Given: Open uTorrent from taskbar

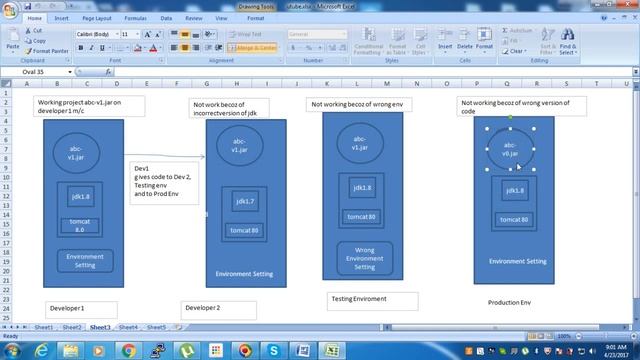Looking at the screenshot, I should pyautogui.click(x=187, y=351).
